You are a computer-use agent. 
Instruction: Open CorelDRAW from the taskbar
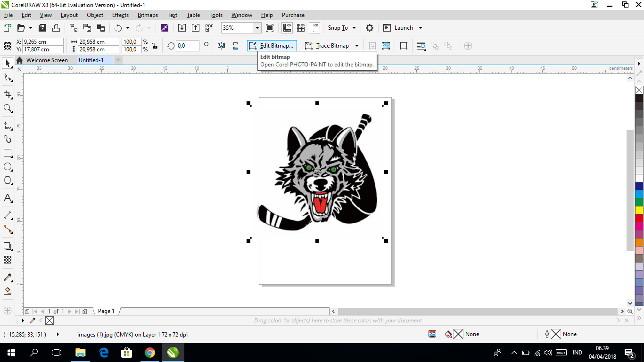(x=173, y=352)
